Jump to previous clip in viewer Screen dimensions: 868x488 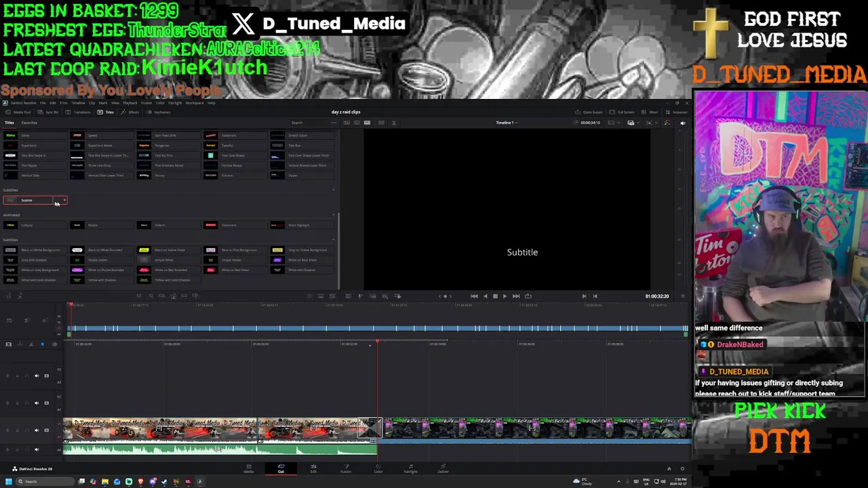[474, 296]
